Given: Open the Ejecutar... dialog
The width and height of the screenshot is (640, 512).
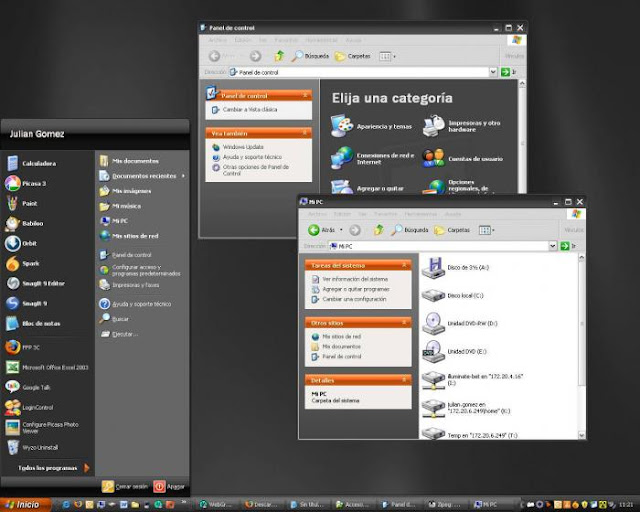Looking at the screenshot, I should click(x=119, y=334).
